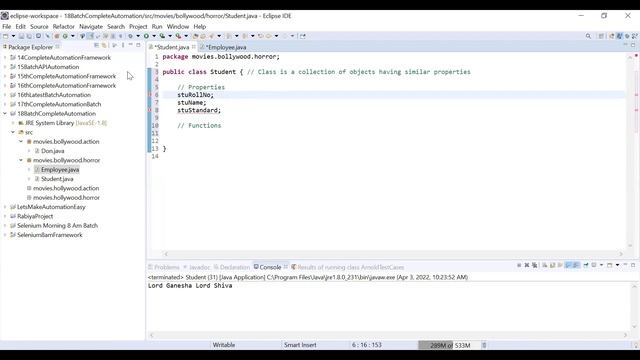Click the green Run toolbar button

pyautogui.click(x=146, y=36)
